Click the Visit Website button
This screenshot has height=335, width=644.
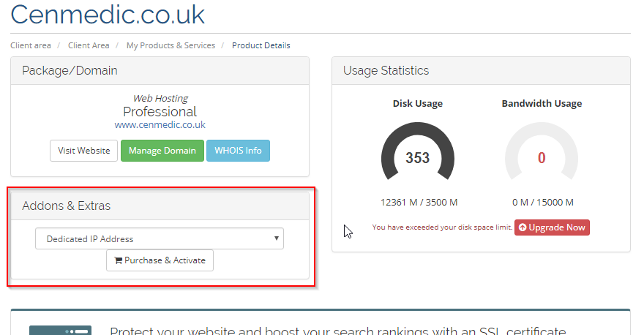(83, 151)
